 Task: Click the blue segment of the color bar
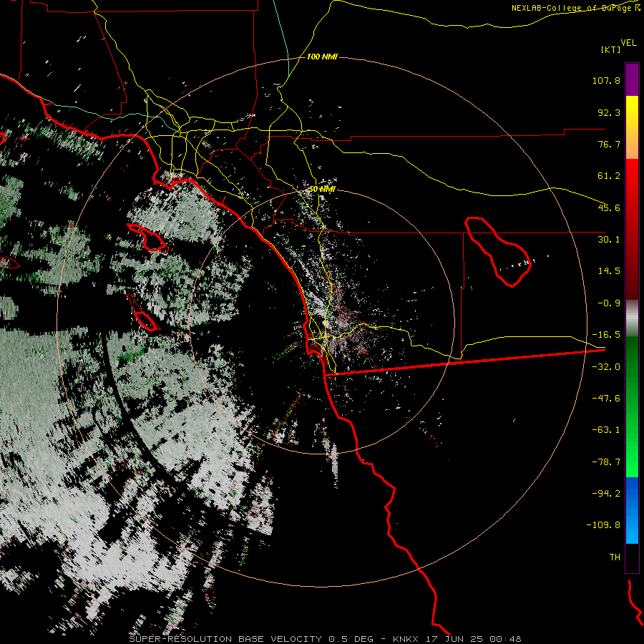click(632, 510)
